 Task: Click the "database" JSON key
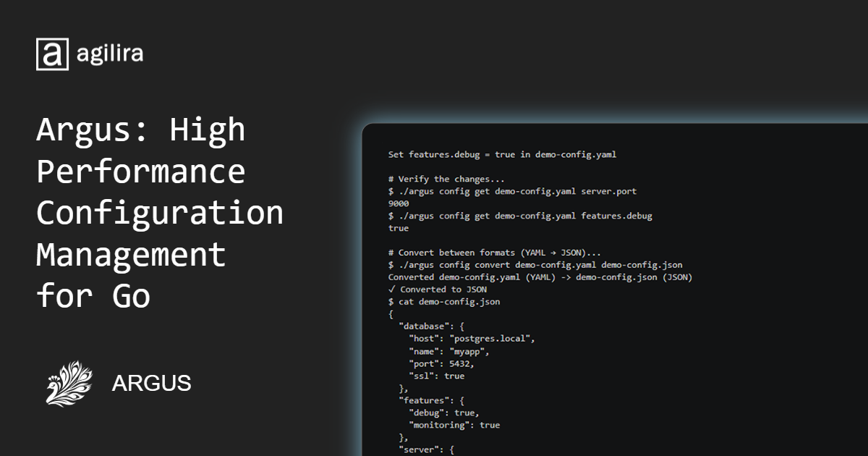click(x=422, y=326)
